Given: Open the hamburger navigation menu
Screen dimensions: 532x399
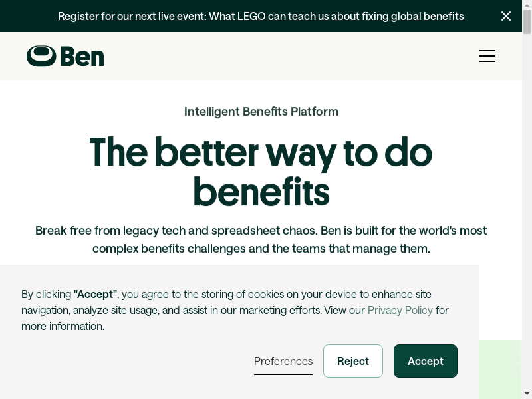Looking at the screenshot, I should [x=487, y=56].
